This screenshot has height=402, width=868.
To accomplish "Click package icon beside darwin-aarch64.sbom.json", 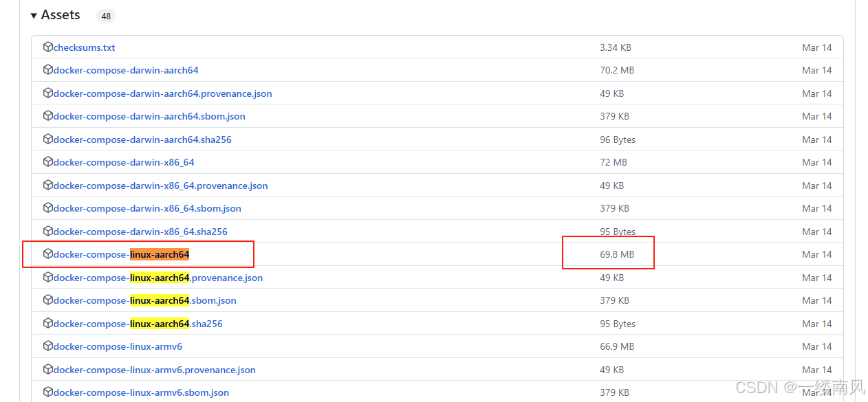I will click(x=48, y=116).
